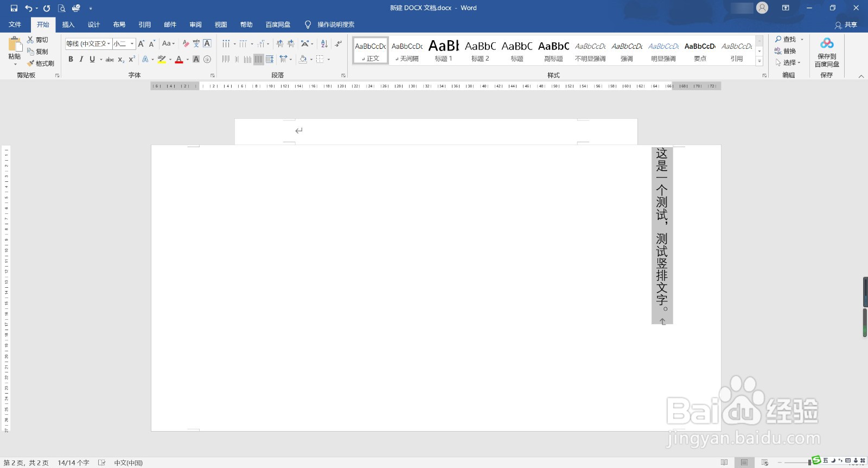The image size is (868, 468).
Task: Toggle Bold formatting
Action: [x=71, y=59]
